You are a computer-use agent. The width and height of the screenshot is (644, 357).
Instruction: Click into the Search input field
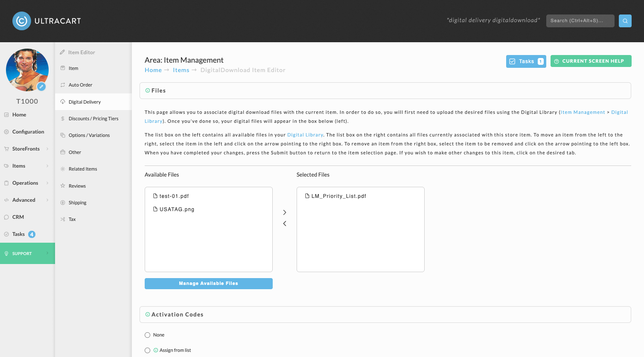(580, 21)
